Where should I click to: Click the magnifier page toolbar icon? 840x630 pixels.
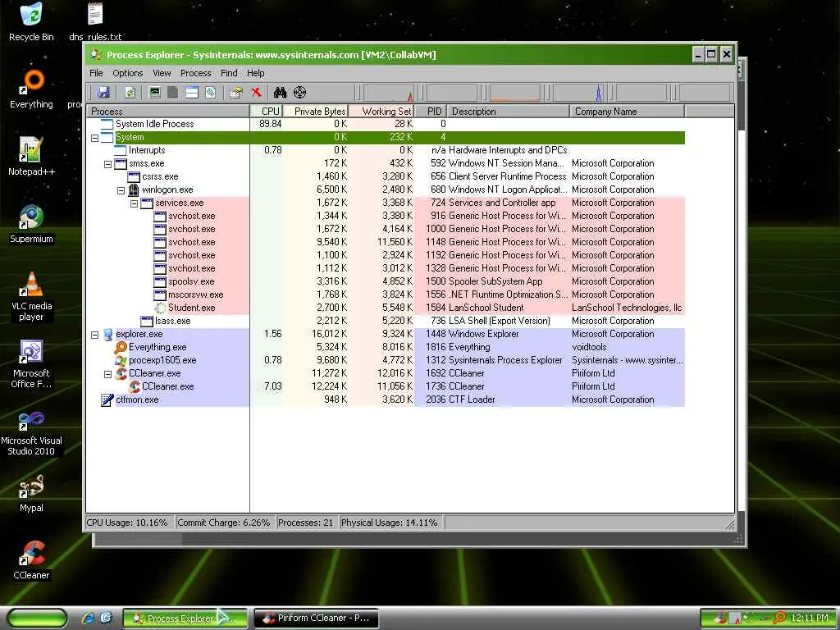click(211, 92)
